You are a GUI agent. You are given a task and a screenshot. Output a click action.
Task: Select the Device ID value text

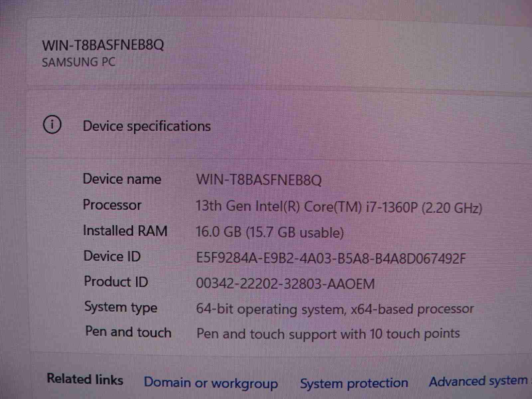(x=331, y=258)
